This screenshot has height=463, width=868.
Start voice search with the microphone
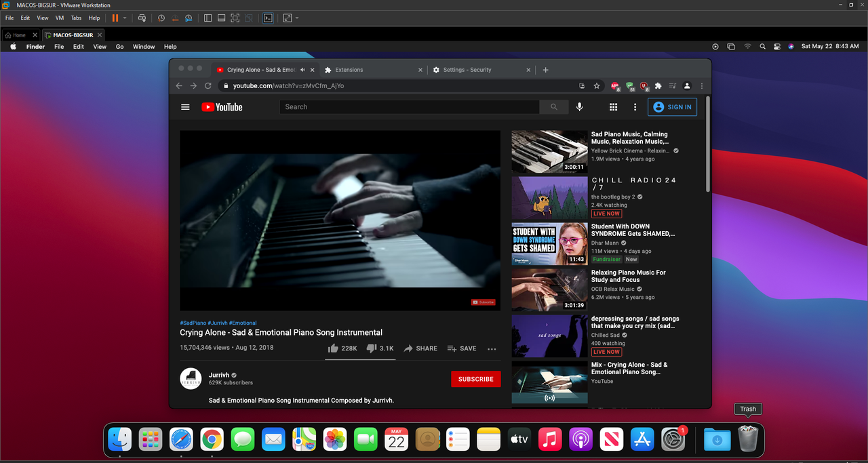579,107
